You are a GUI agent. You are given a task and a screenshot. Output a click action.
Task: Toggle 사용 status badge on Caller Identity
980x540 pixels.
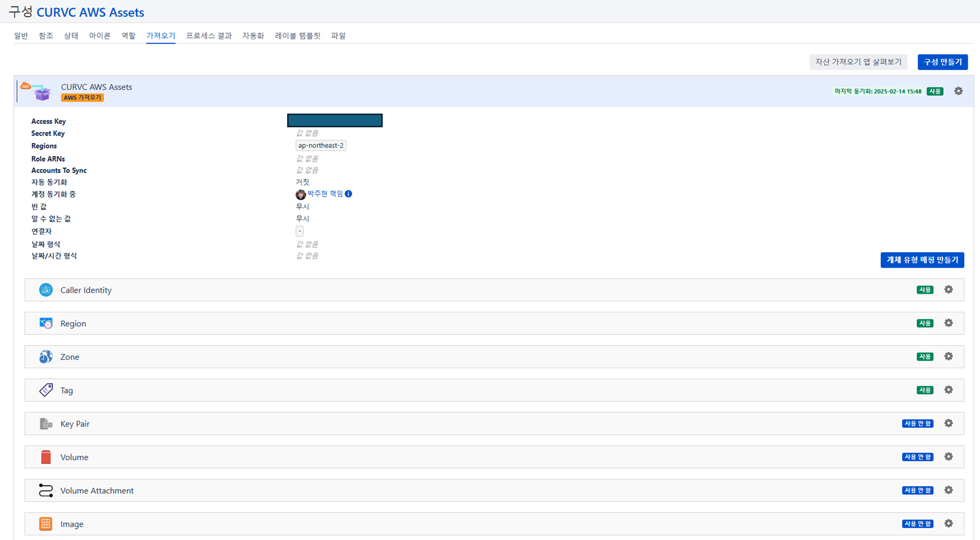click(925, 290)
